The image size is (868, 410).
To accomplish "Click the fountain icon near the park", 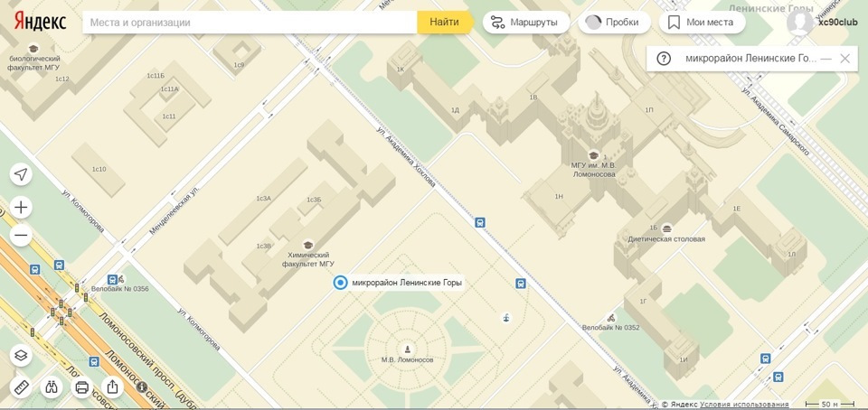I will click(505, 318).
